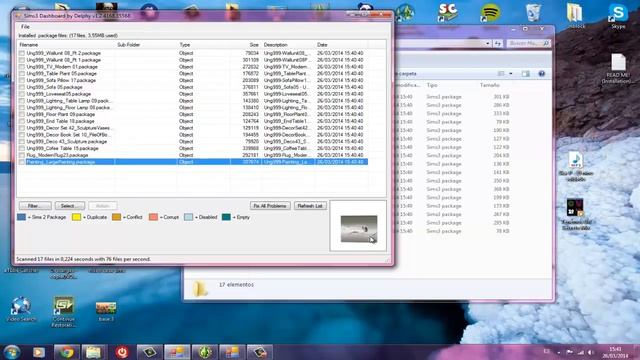Image resolution: width=640 pixels, height=360 pixels.
Task: Tick checkbox for Ung999_Sofa Pillow 17.package
Action: coord(22,80)
